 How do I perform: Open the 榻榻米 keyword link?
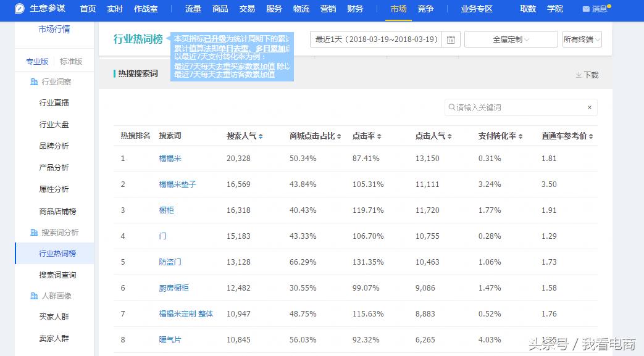(170, 157)
